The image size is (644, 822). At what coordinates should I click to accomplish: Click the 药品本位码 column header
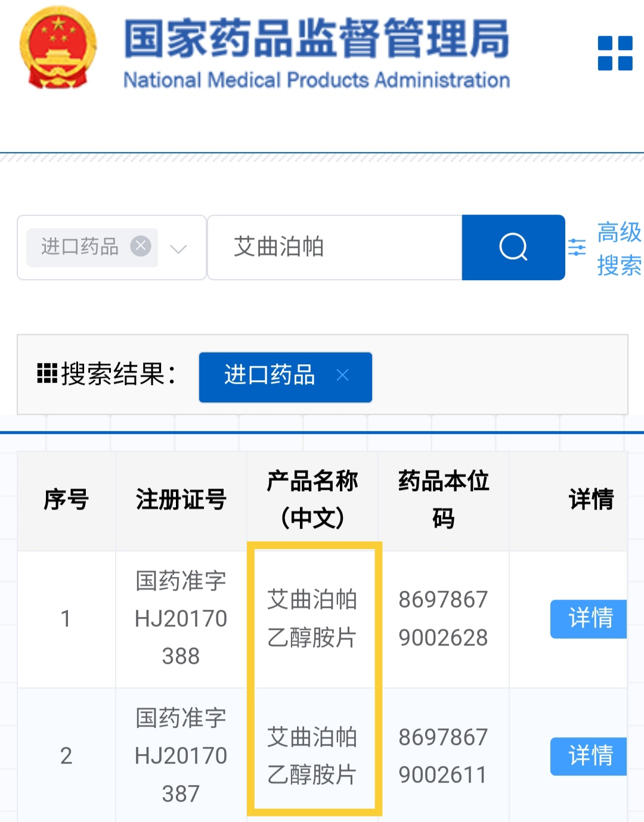(x=443, y=500)
